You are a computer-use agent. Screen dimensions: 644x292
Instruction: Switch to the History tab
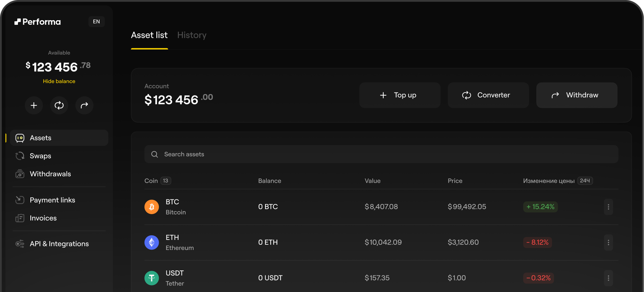tap(192, 35)
